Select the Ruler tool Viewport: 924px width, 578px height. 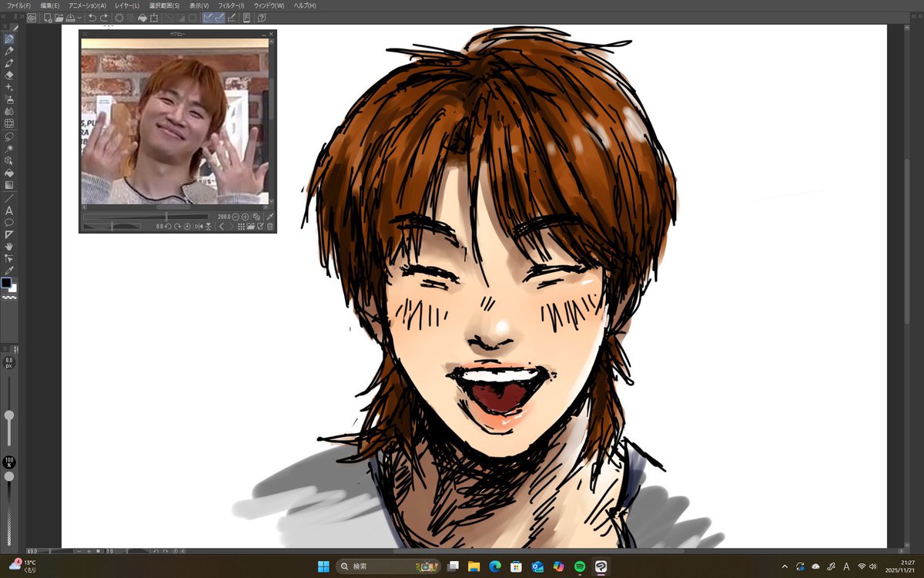(x=9, y=235)
